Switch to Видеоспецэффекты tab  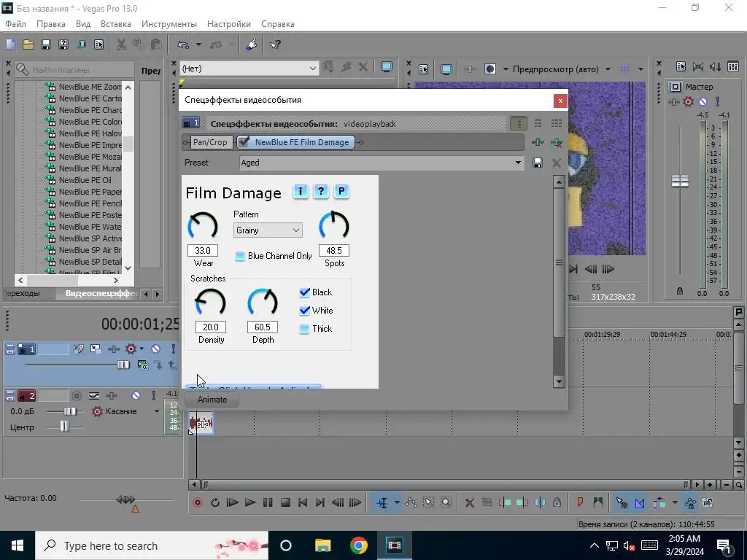point(101,293)
